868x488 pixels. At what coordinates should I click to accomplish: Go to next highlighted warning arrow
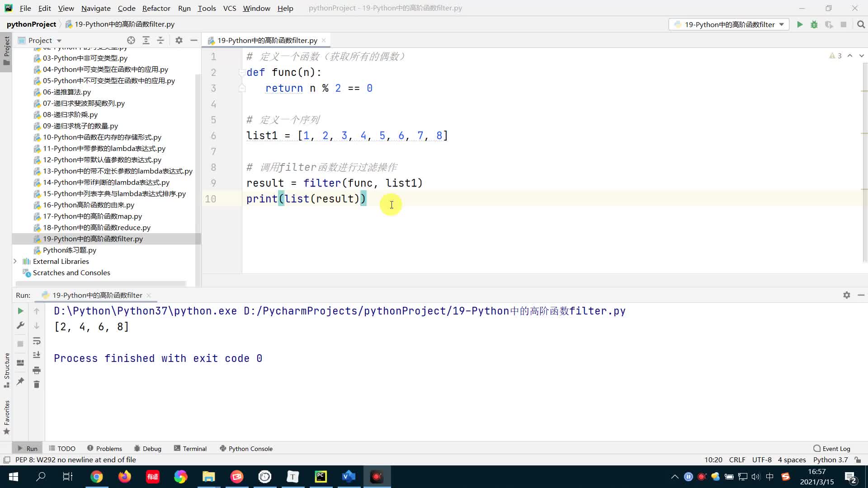tap(862, 56)
